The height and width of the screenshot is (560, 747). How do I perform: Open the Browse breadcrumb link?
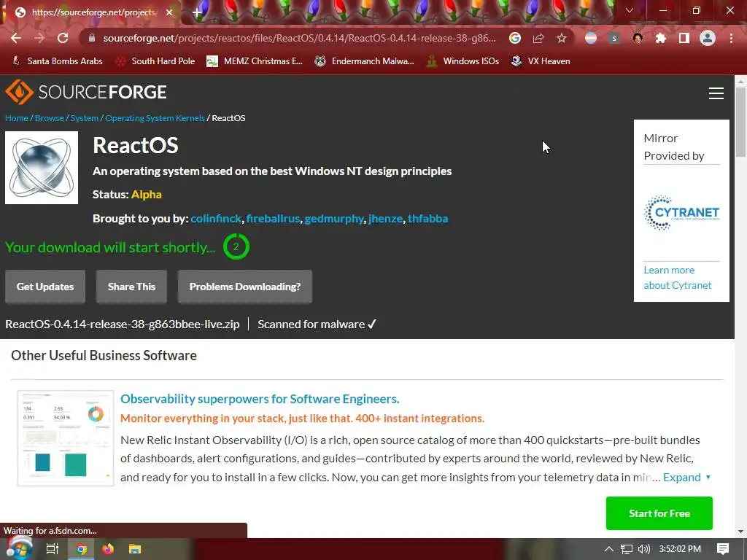tap(50, 118)
